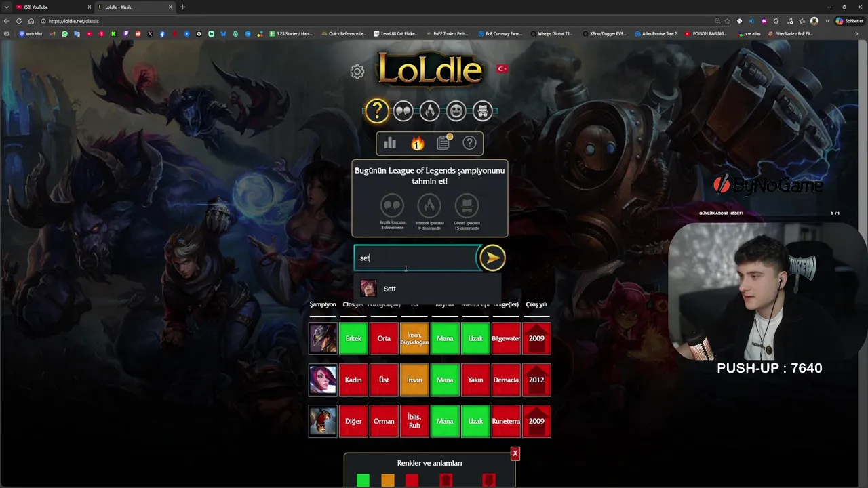
Task: Click the Twisted Fate champion portrait
Action: [x=323, y=338]
